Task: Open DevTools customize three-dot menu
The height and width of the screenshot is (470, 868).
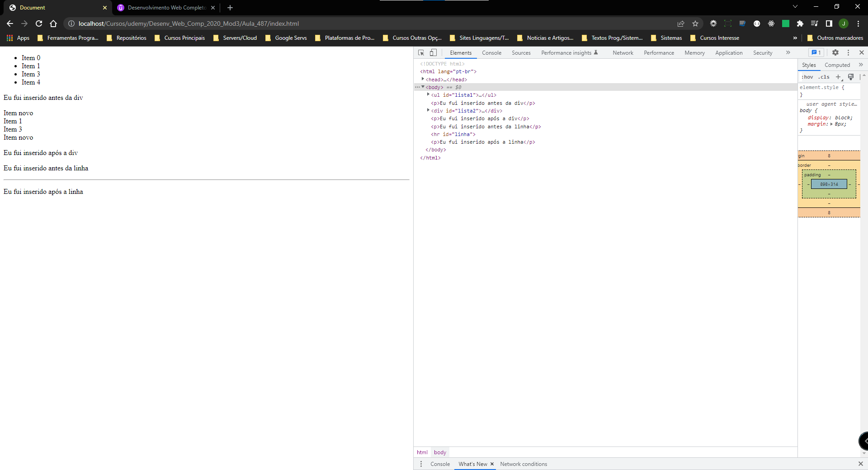Action: click(848, 52)
